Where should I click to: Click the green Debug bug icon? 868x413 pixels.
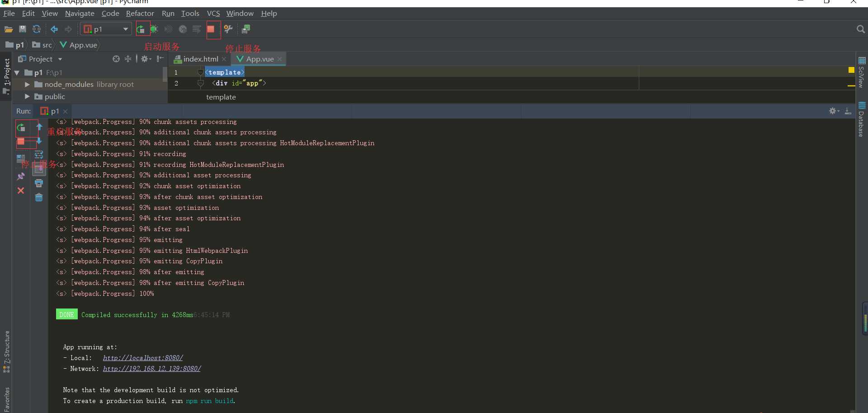154,29
